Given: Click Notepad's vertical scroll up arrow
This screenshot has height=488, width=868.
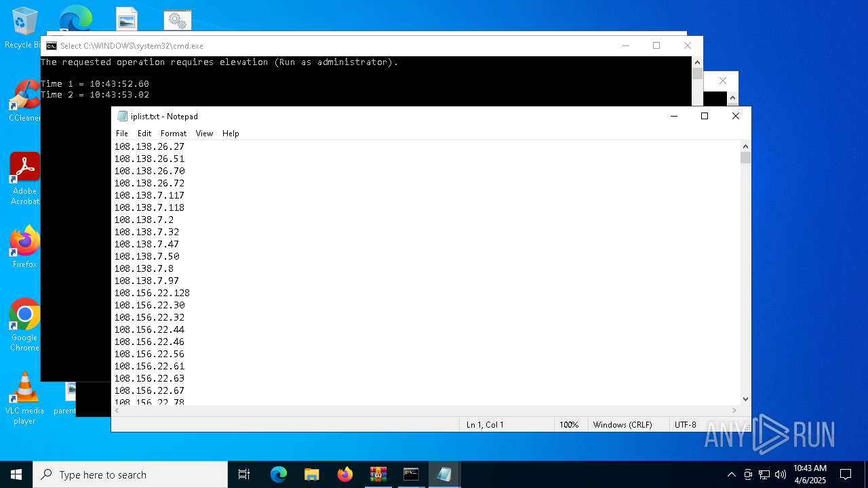Looking at the screenshot, I should pos(745,146).
